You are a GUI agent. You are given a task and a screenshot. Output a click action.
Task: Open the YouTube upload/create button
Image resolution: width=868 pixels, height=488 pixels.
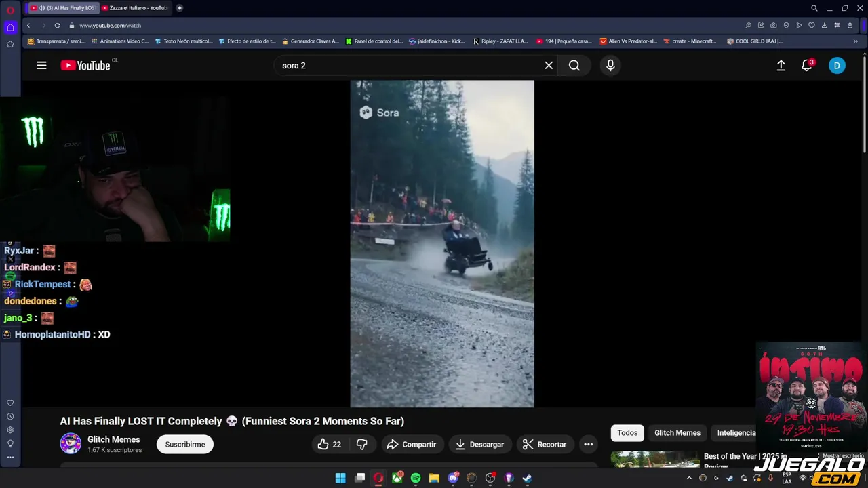781,66
